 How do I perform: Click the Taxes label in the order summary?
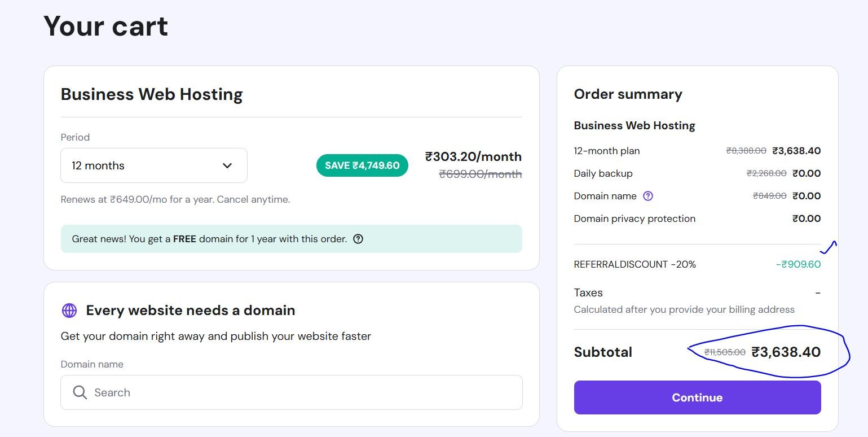tap(588, 292)
